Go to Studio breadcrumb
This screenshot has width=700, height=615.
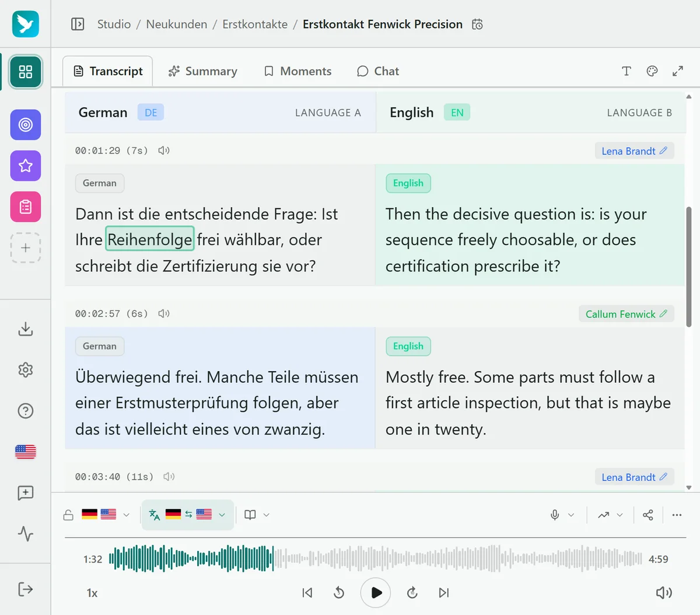114,24
